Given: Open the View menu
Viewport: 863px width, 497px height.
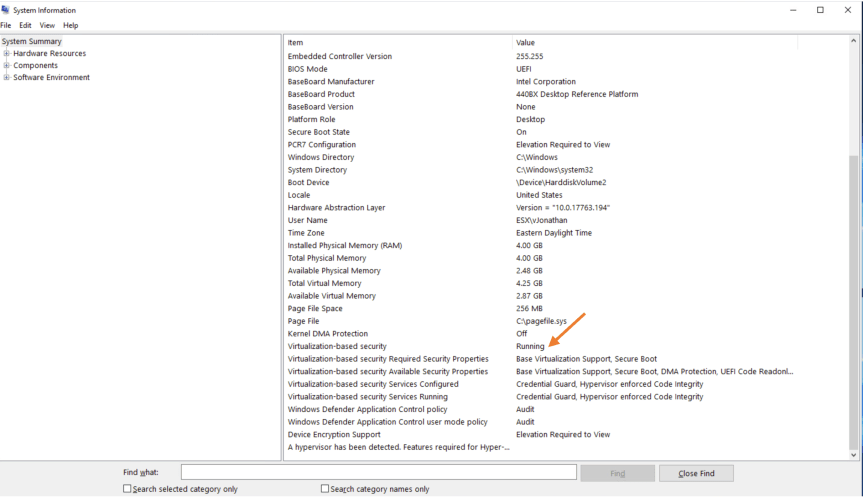Looking at the screenshot, I should point(47,25).
